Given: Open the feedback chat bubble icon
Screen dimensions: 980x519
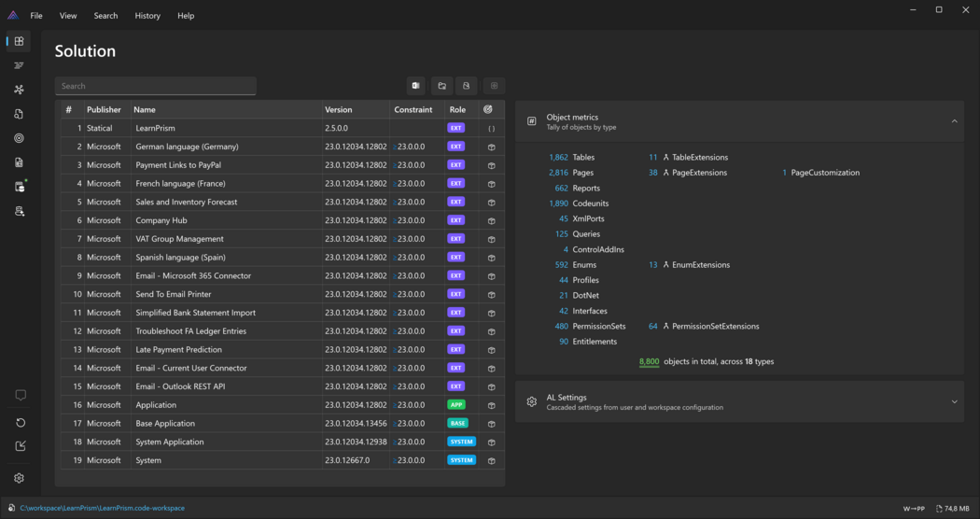Looking at the screenshot, I should [x=20, y=395].
